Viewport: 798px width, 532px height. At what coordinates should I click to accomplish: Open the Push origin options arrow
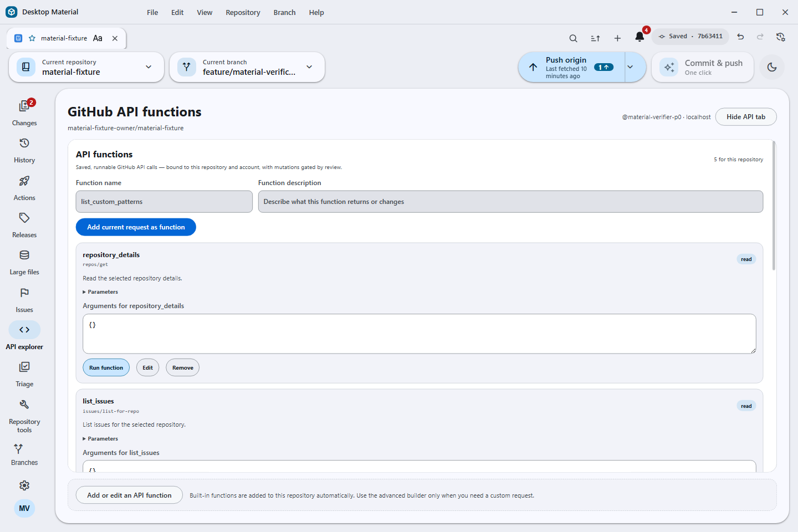pyautogui.click(x=631, y=67)
